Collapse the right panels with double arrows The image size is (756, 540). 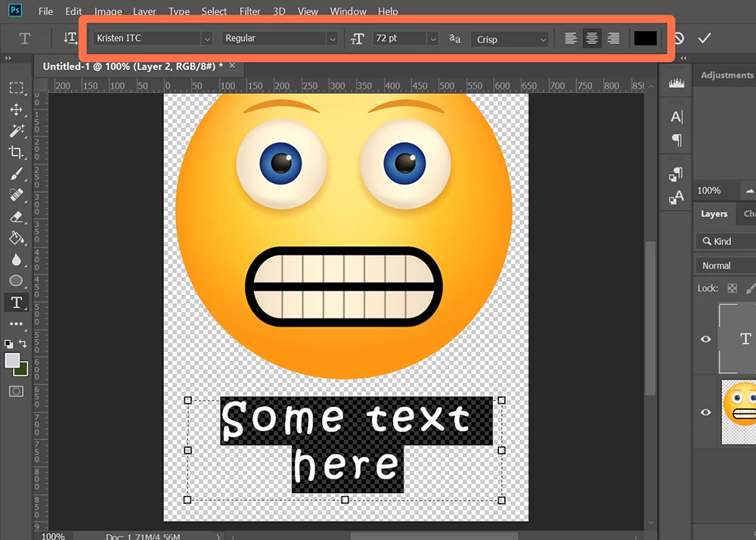tap(683, 58)
